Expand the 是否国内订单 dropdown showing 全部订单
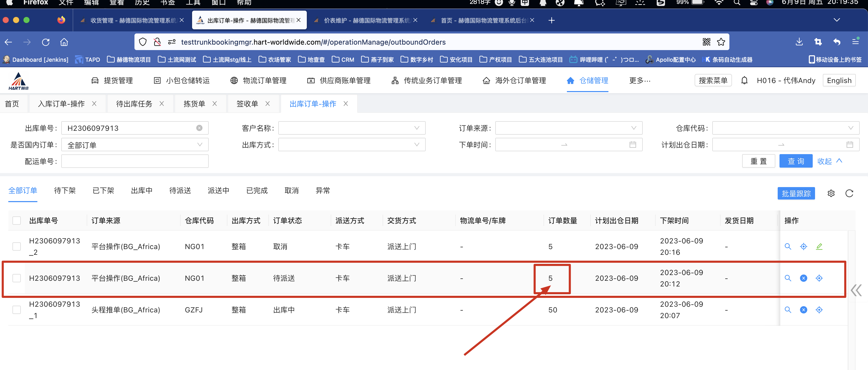 click(x=134, y=145)
